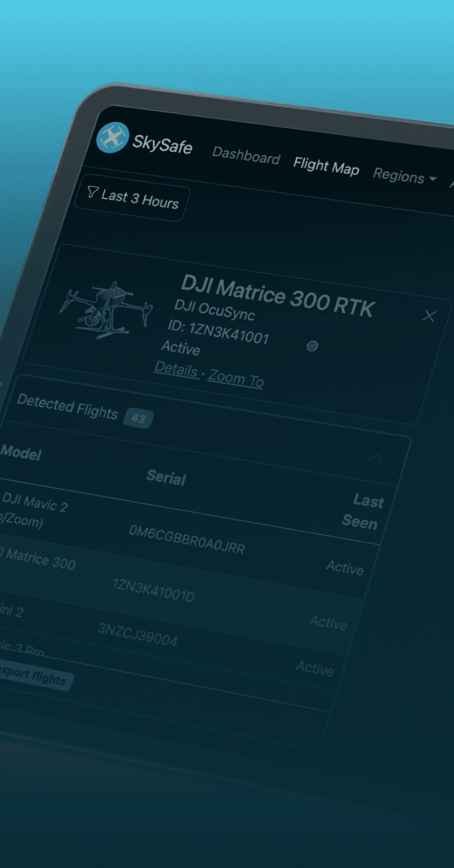Click Active status in 3NZCJ39004 row

pos(314,668)
